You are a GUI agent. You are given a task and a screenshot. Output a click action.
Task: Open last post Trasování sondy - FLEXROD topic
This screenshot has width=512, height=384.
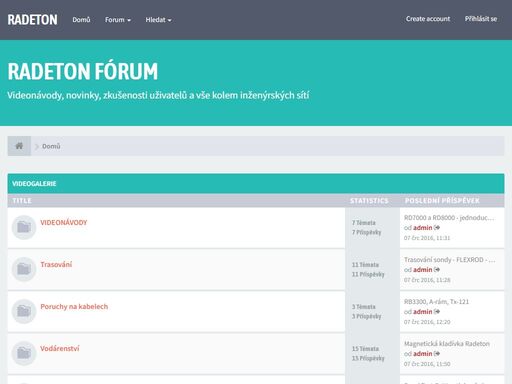pos(449,260)
